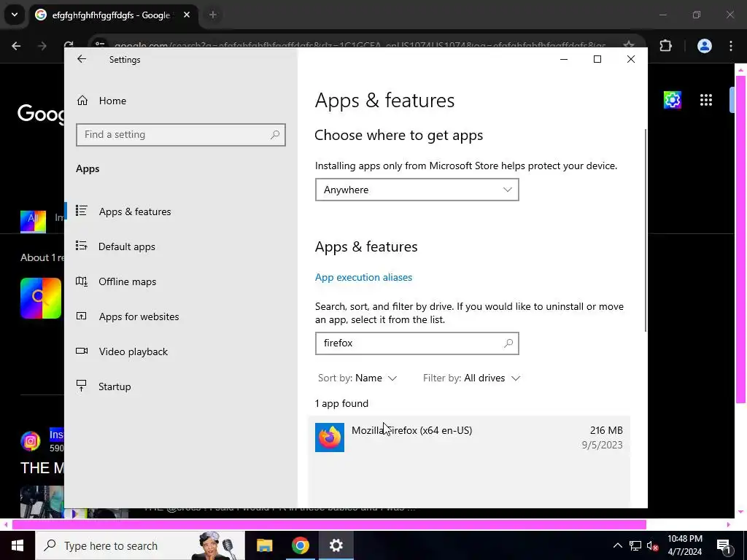
Task: Show hidden system tray icons
Action: pyautogui.click(x=617, y=545)
